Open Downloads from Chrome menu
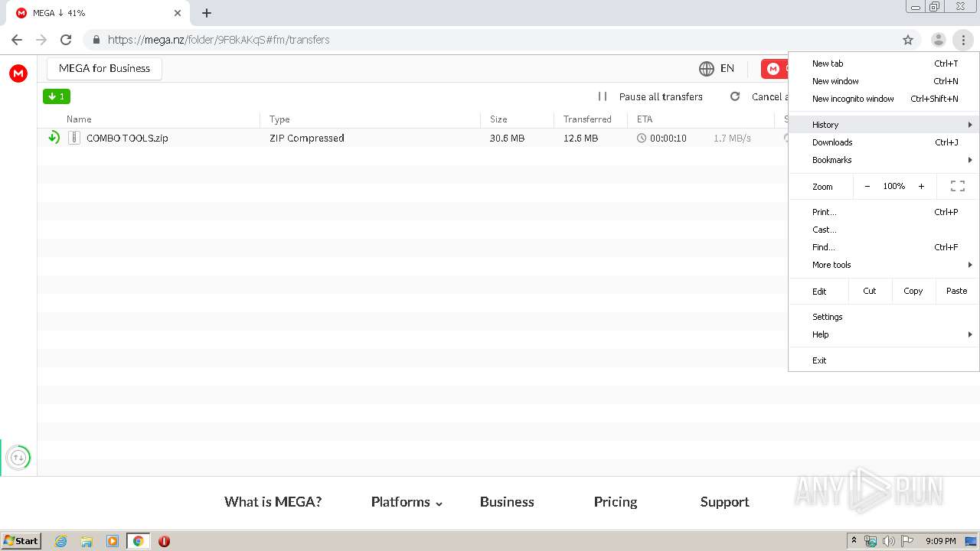The width and height of the screenshot is (980, 551). coord(884,142)
